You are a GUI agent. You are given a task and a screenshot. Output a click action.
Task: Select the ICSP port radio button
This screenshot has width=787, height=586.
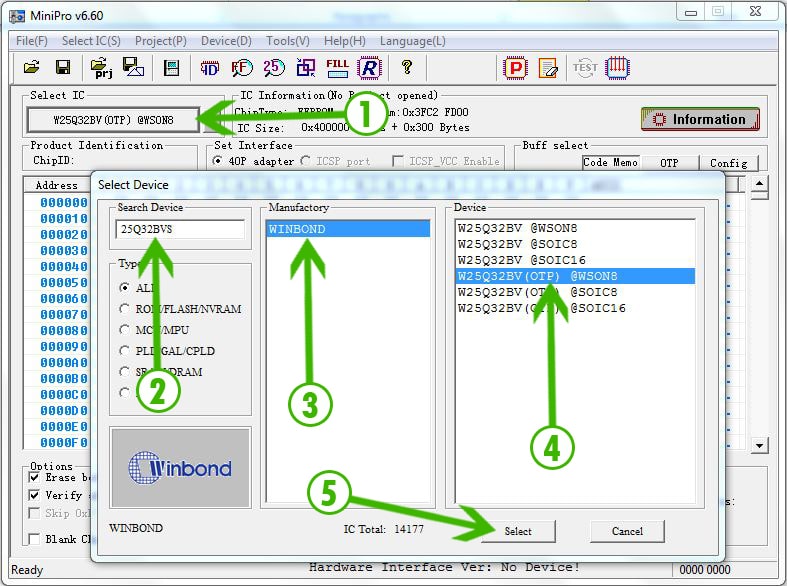[305, 161]
